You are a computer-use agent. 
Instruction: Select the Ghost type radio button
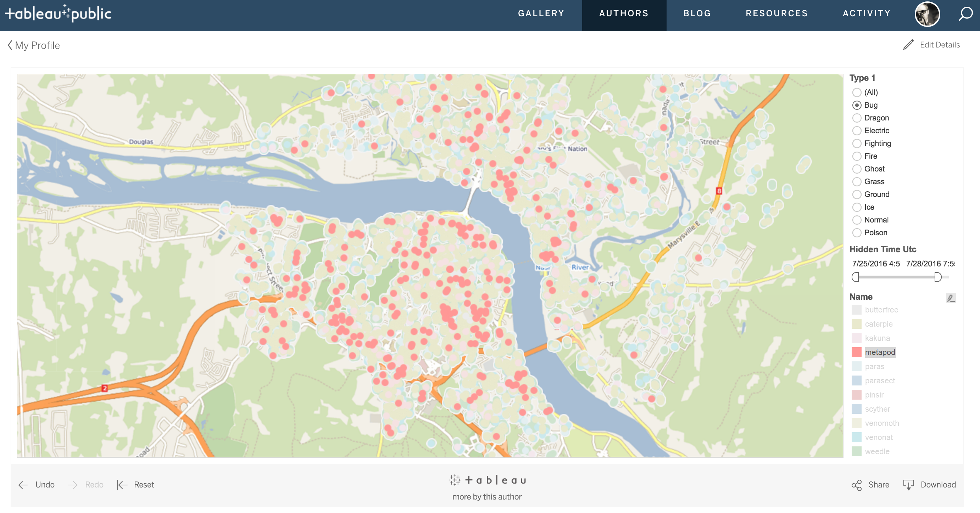tap(856, 169)
